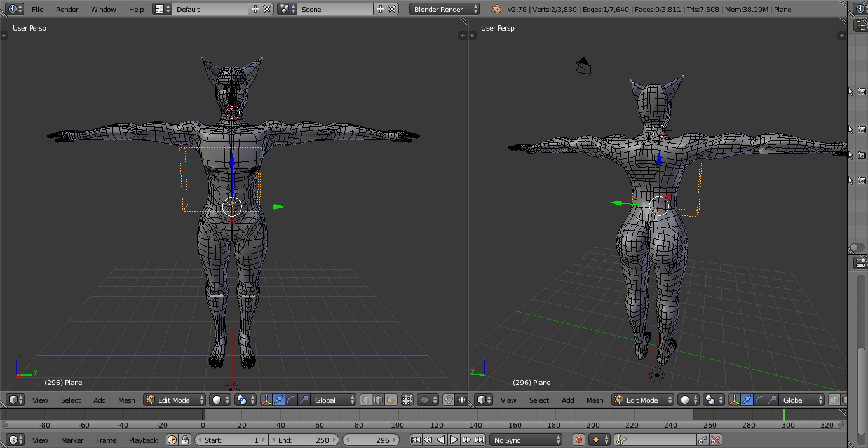Screen dimensions: 868x448
Task: Click the rotate manipulator icon in left viewport
Action: pyautogui.click(x=291, y=400)
